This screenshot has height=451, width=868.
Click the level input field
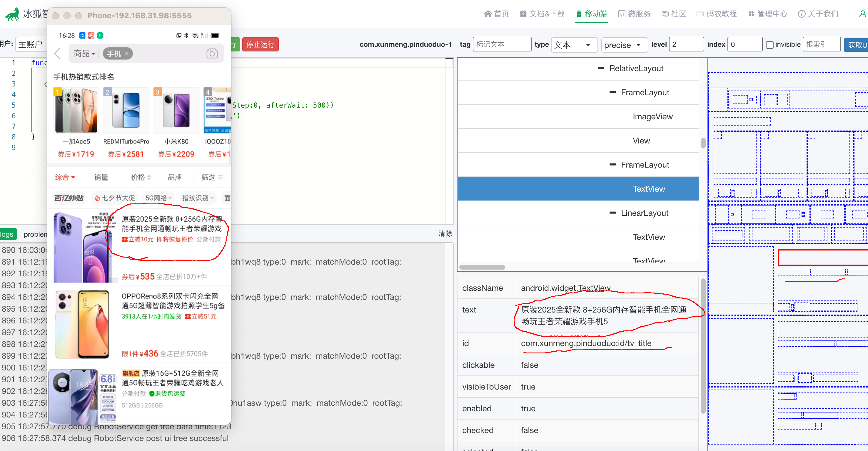[686, 44]
